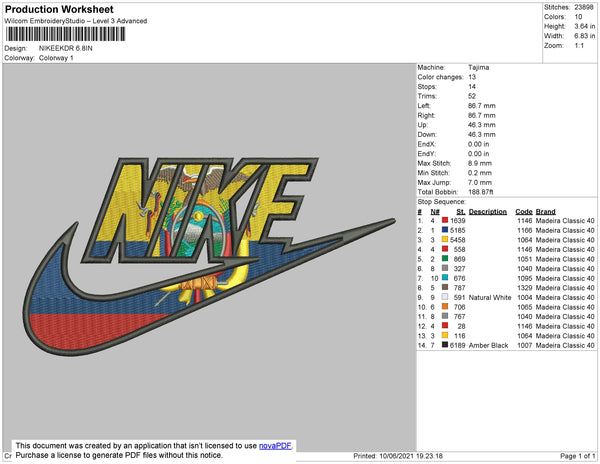Click the 'Printed: 10/06/2021' timestamp
The width and height of the screenshot is (600, 464).
[398, 456]
